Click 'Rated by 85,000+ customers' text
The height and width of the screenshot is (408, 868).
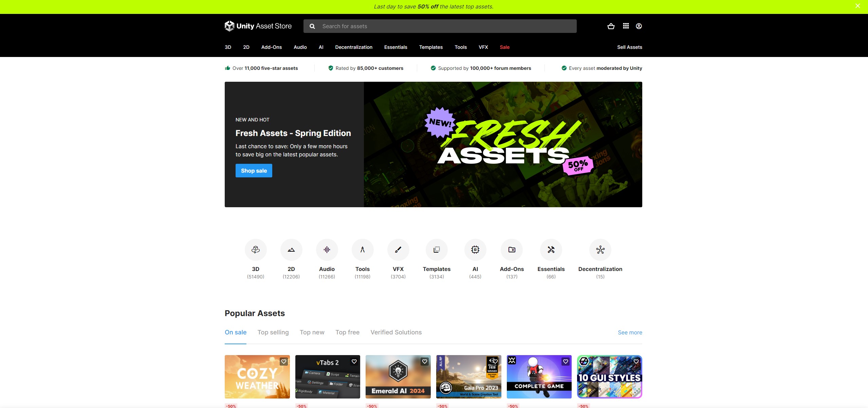(x=369, y=68)
